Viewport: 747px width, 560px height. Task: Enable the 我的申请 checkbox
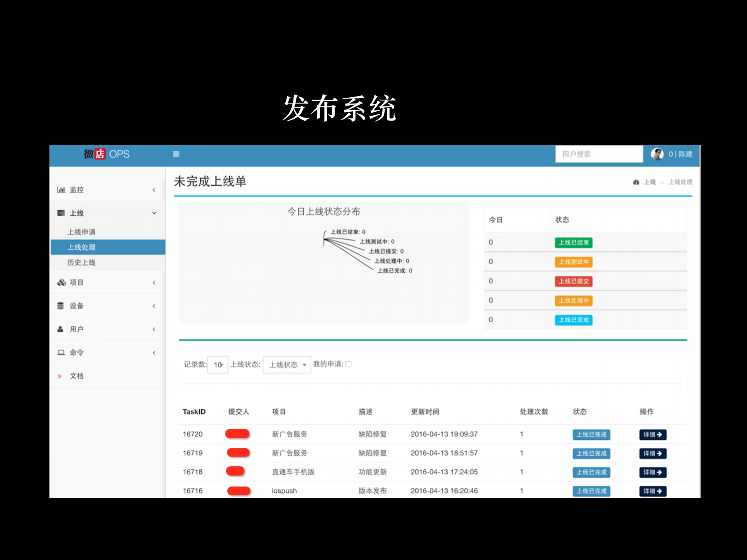(348, 364)
